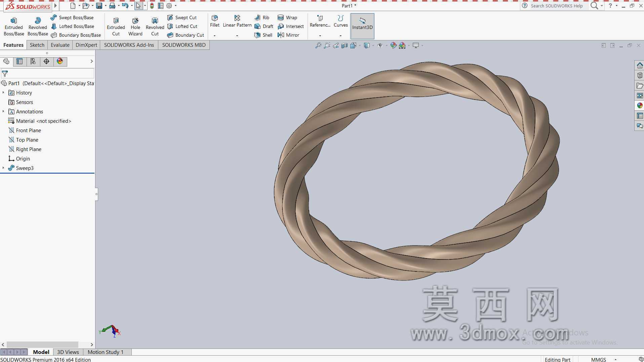Open Reference Geometry dropdown arrow

point(320,36)
